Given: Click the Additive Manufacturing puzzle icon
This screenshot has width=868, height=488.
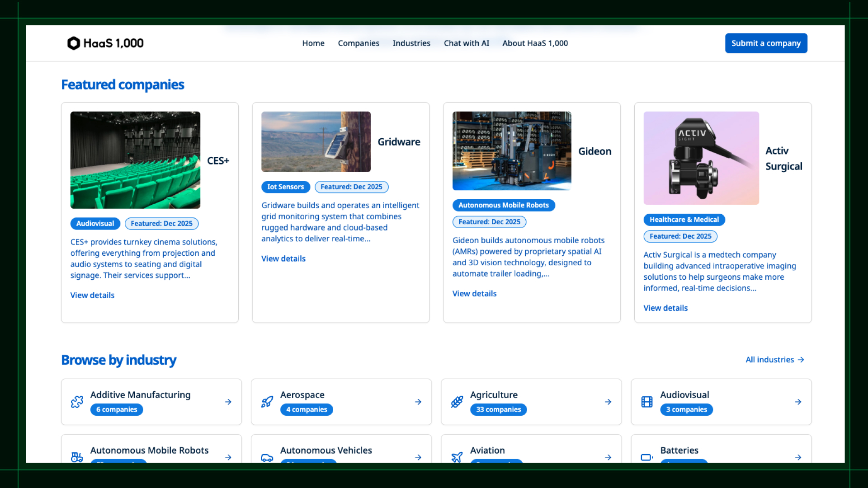Looking at the screenshot, I should 77,402.
